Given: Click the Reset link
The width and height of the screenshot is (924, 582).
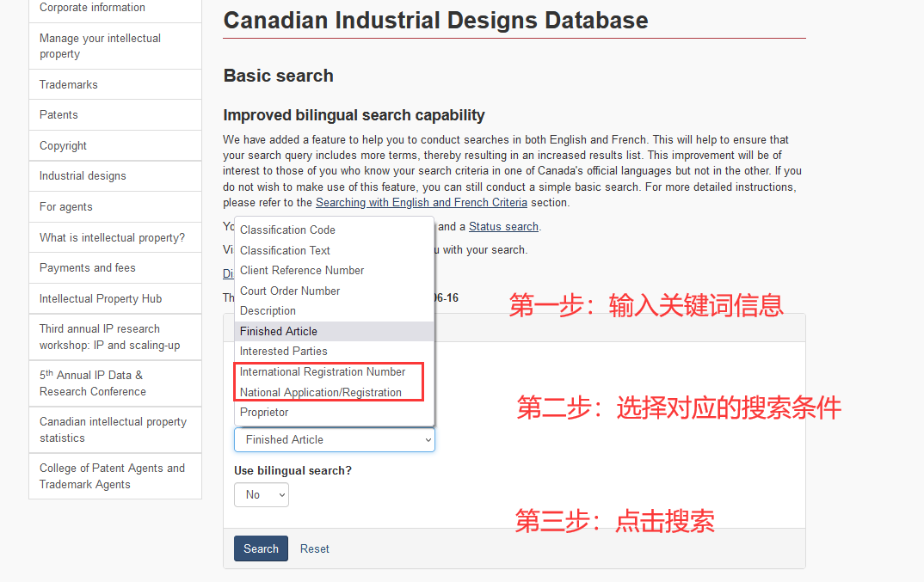Looking at the screenshot, I should [x=314, y=548].
